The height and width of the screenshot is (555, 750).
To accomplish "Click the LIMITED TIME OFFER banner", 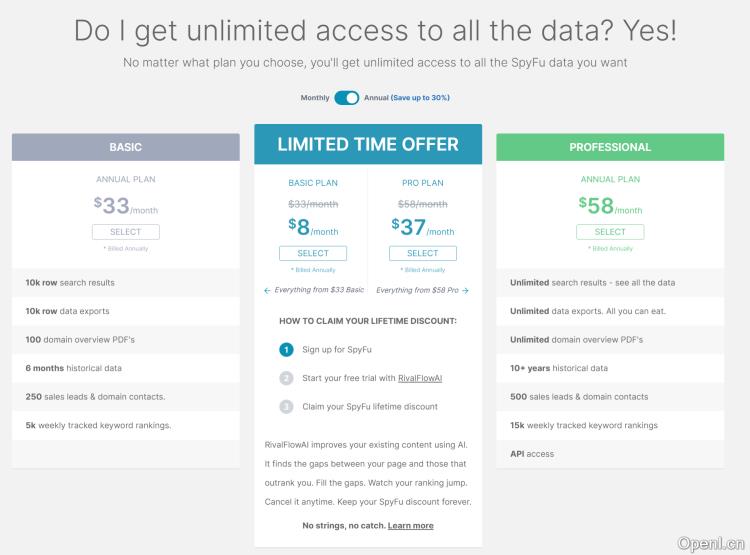I will click(x=368, y=144).
